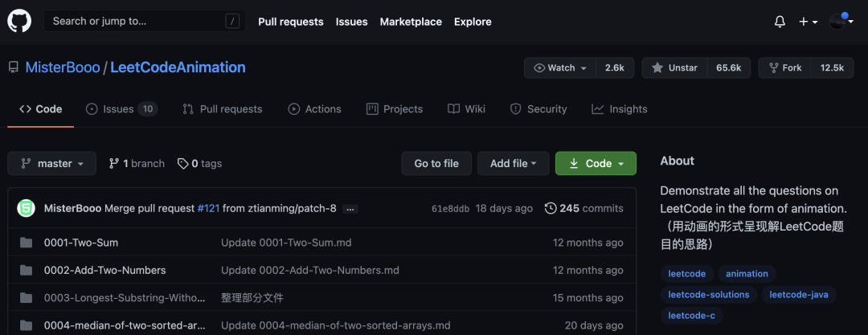Open the Update 0002-Add-Two-Numbers.md commit message
The height and width of the screenshot is (335, 868).
pos(310,270)
